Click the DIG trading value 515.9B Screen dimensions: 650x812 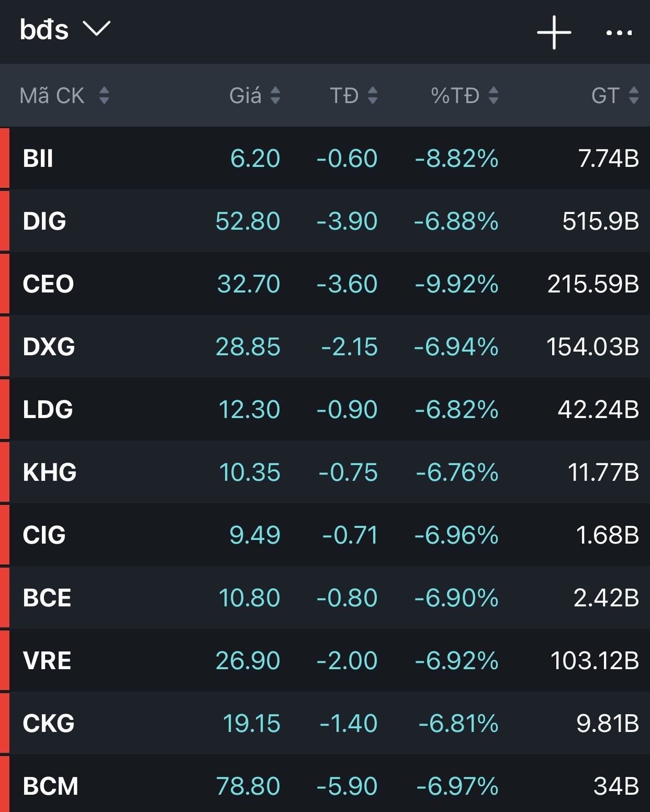600,221
